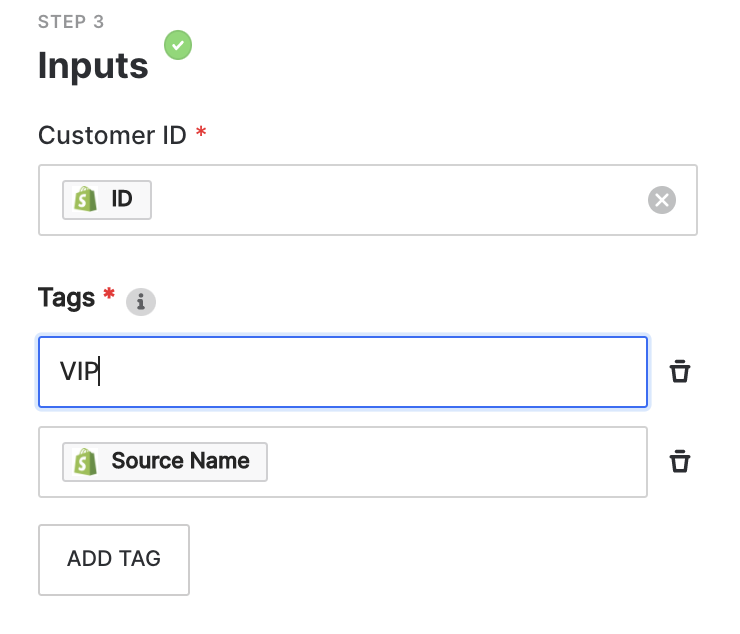Select the Source Name text in the tag pill

pyautogui.click(x=180, y=461)
